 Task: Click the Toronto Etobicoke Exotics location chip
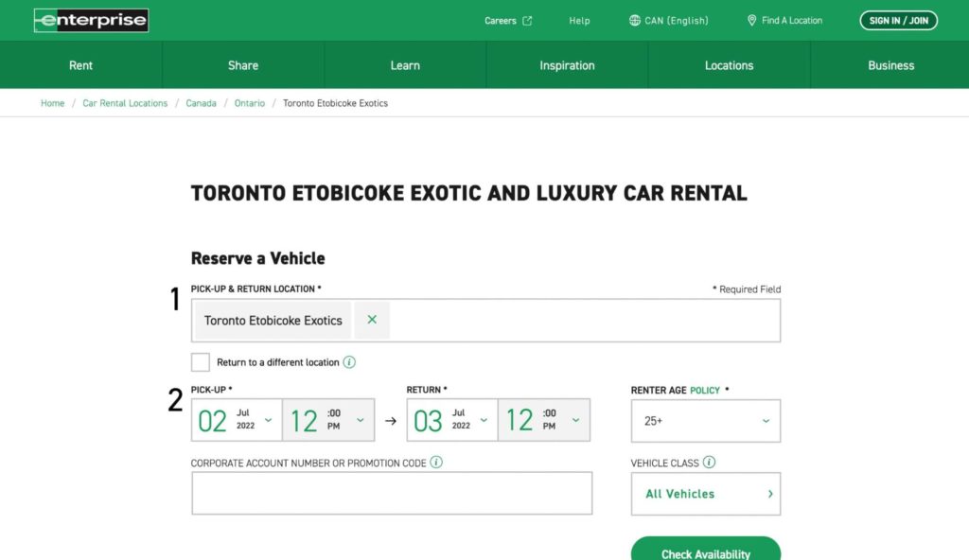pos(273,320)
